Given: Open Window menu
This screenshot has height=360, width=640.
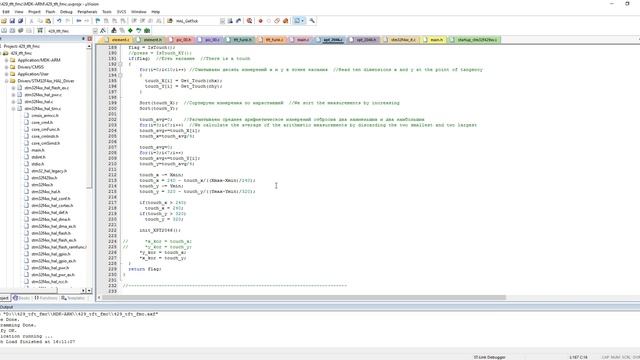Looking at the screenshot, I should click(139, 12).
